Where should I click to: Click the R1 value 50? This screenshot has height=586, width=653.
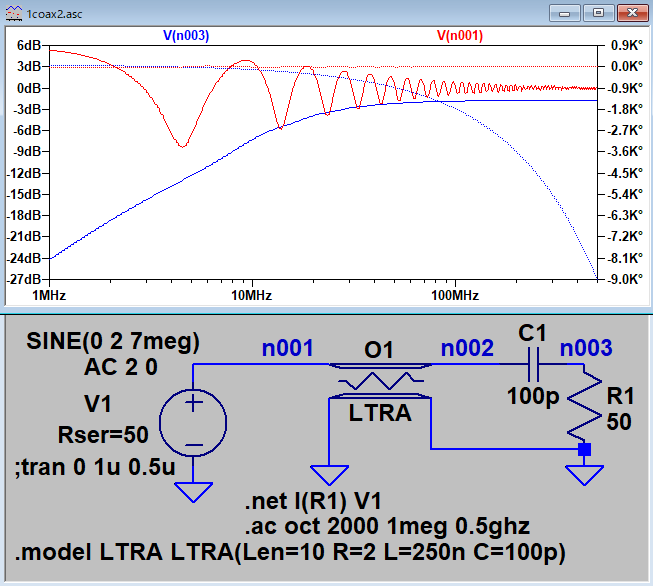pyautogui.click(x=619, y=422)
